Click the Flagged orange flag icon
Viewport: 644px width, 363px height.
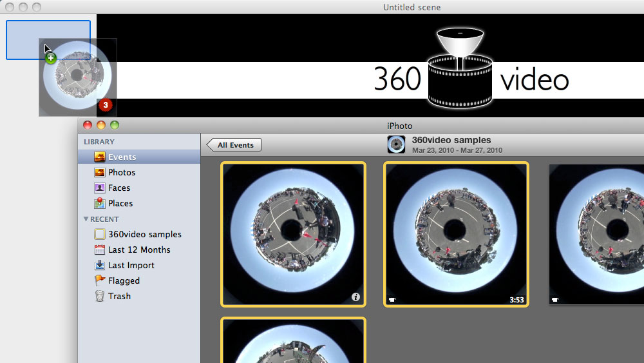coord(100,280)
